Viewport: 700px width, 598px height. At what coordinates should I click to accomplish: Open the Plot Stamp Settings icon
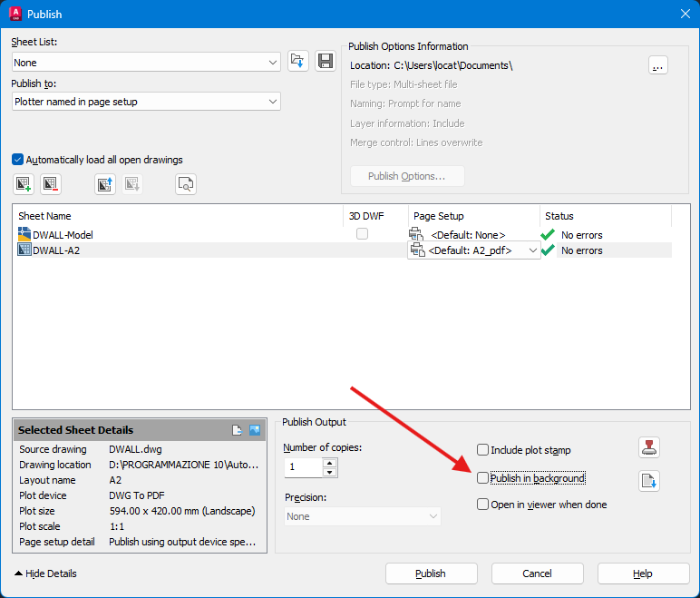click(x=649, y=448)
